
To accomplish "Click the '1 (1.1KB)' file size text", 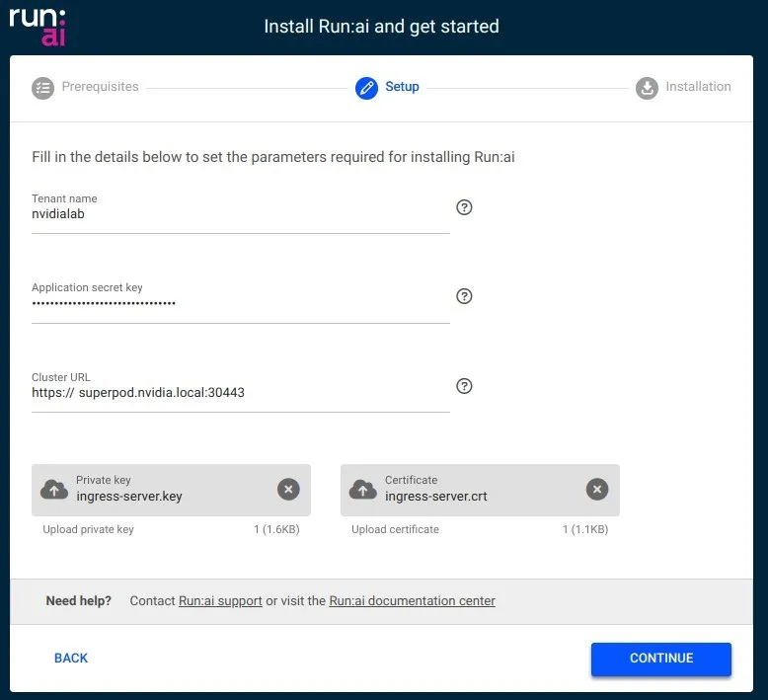I will (585, 529).
